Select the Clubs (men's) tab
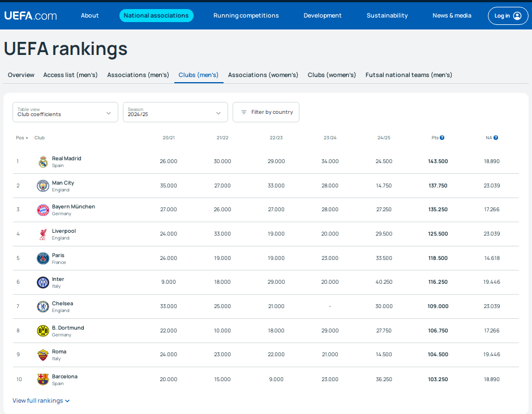This screenshot has height=414, width=532. (x=199, y=75)
